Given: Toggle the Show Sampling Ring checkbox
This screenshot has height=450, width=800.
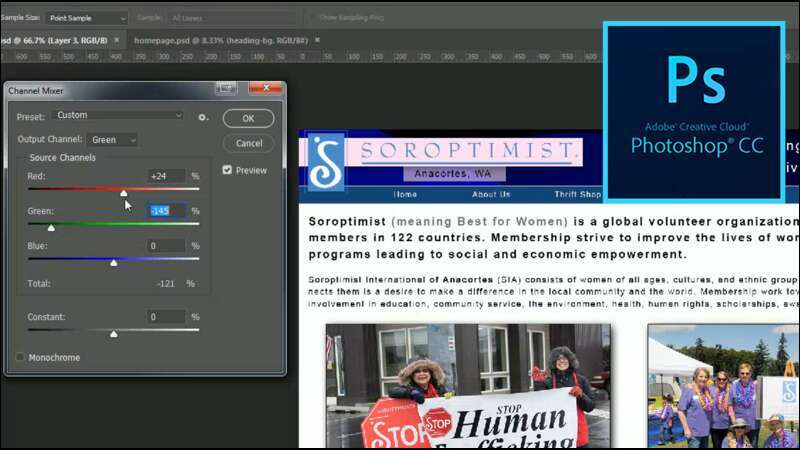Looking at the screenshot, I should (x=310, y=18).
